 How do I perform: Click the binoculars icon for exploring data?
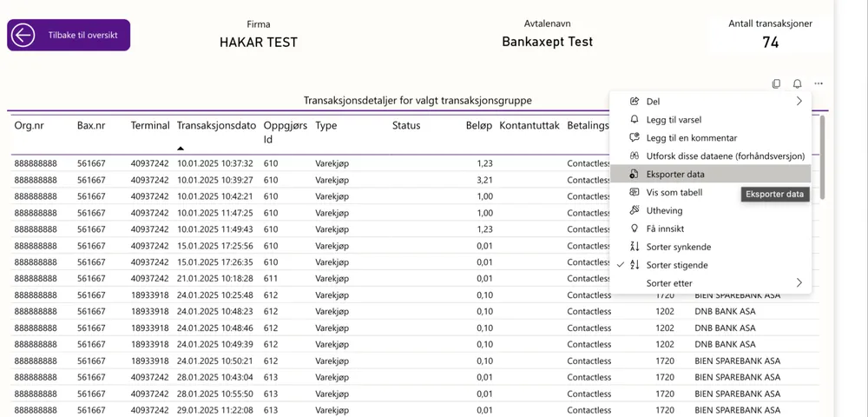tap(634, 156)
